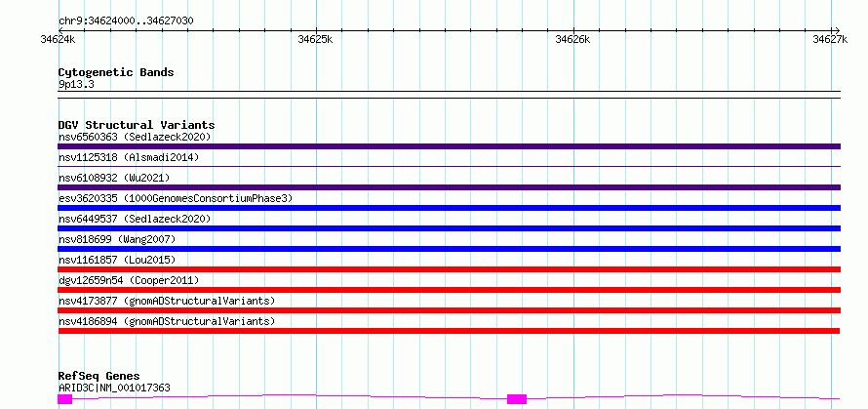Click the ARID3C|NM_001017363 gene label

[x=114, y=388]
